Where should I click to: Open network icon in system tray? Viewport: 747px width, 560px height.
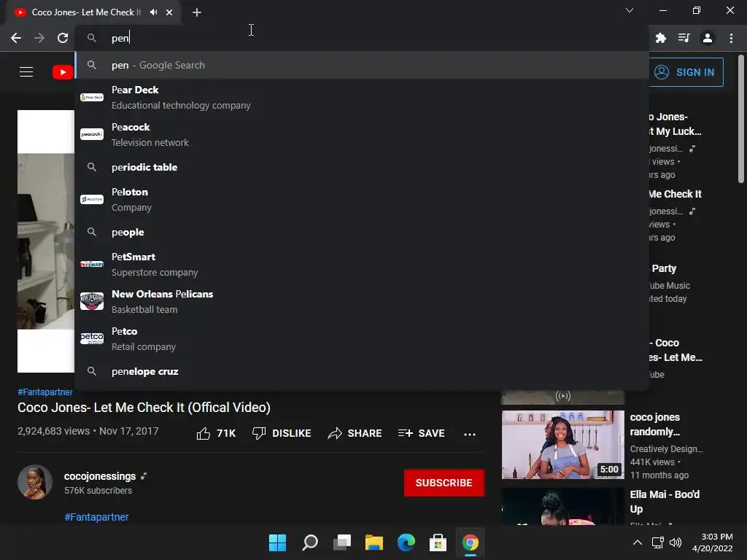click(658, 542)
